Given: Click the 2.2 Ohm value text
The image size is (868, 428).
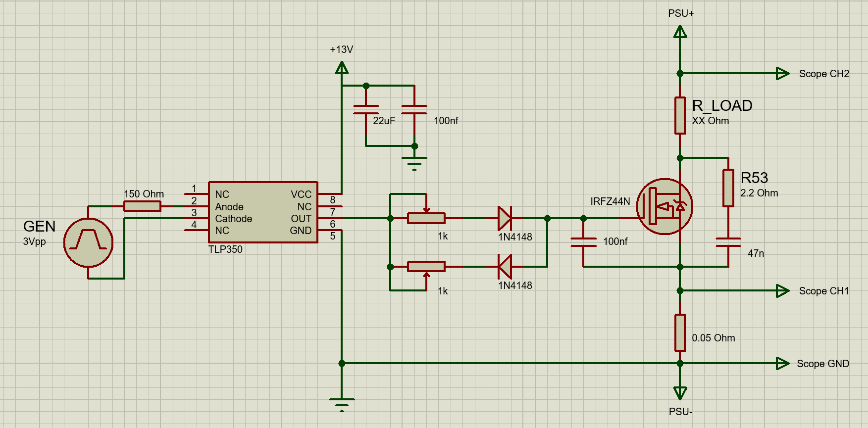Looking at the screenshot, I should click(x=759, y=193).
